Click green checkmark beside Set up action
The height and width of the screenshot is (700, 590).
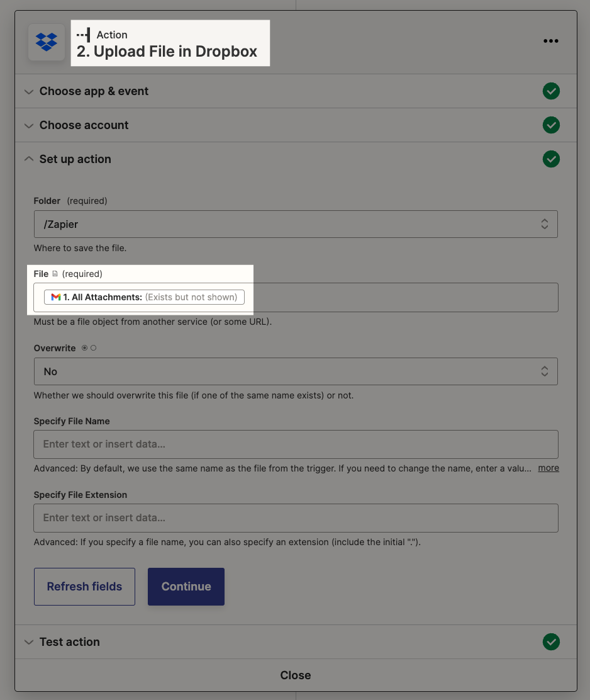point(551,159)
